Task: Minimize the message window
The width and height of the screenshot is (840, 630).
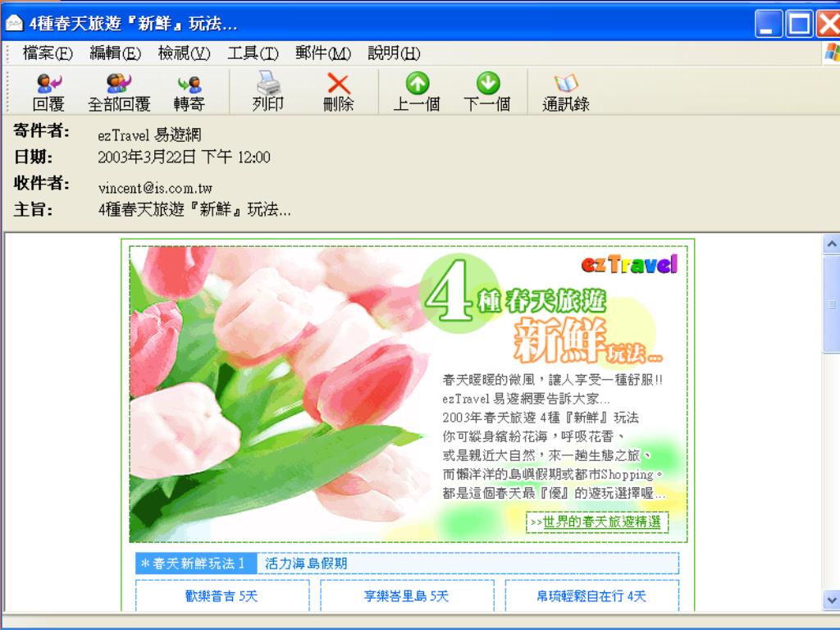Action: 768,24
